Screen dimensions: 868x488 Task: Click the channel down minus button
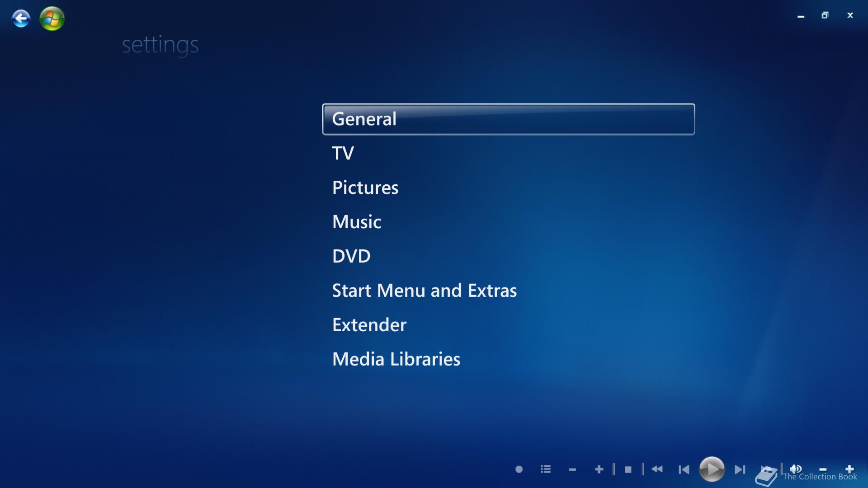coord(572,470)
